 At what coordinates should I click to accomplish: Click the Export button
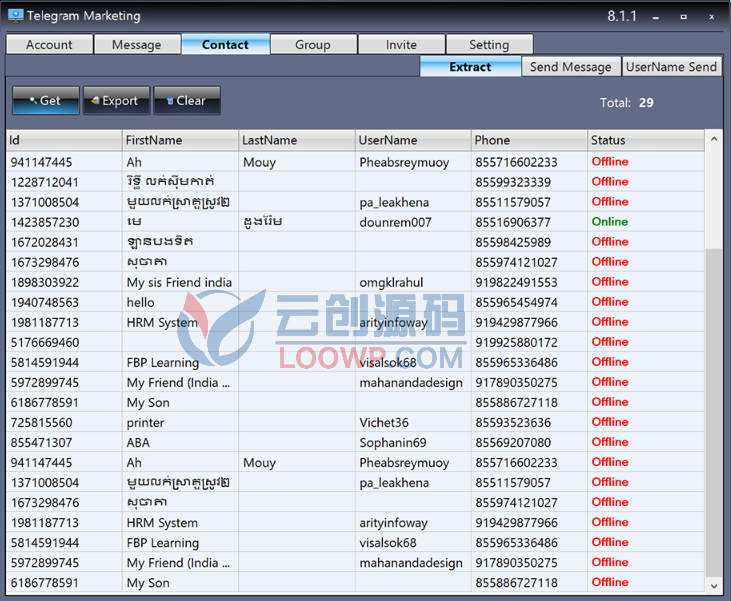pyautogui.click(x=117, y=100)
